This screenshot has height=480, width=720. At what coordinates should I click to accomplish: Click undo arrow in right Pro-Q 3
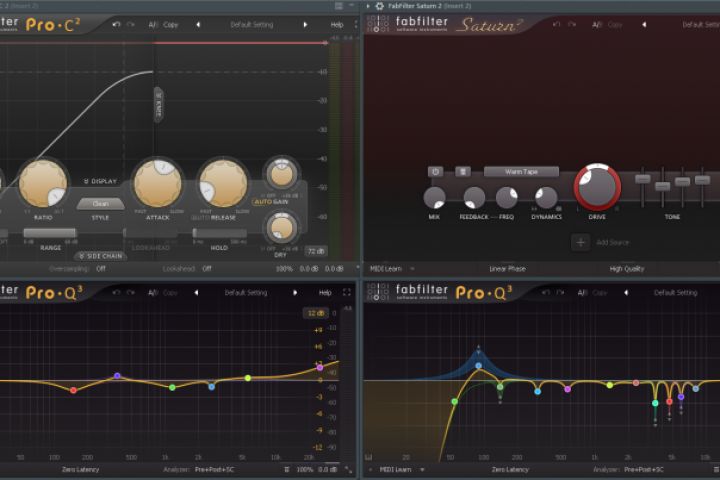pos(546,293)
